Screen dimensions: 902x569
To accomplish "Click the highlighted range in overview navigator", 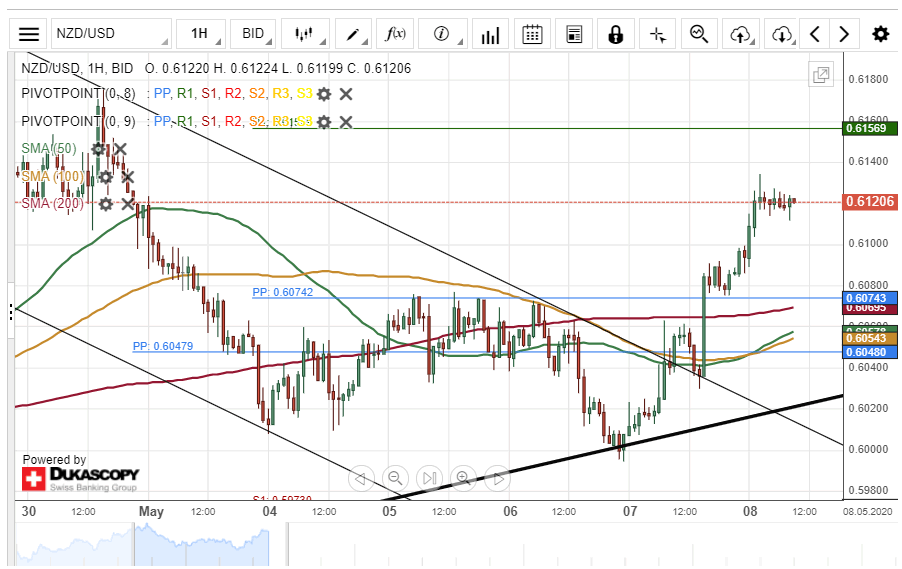I will 201,545.
